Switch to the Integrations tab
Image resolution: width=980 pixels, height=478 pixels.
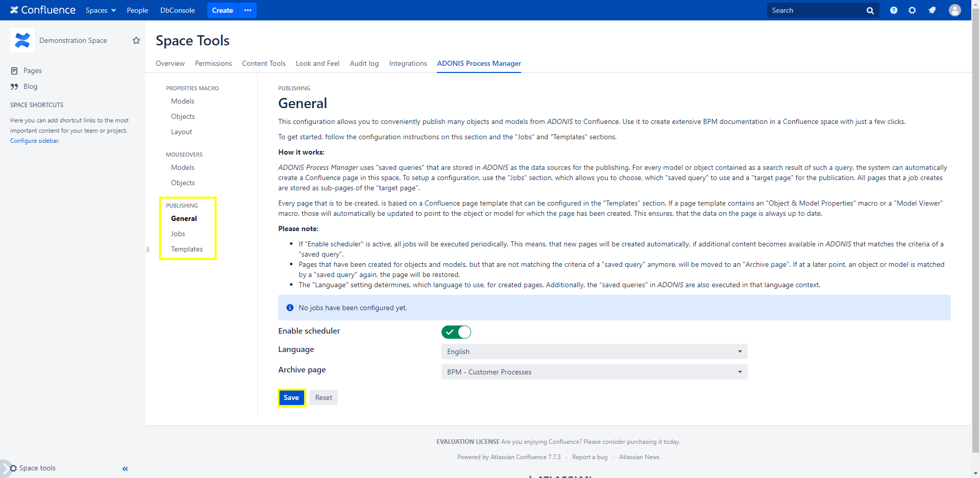pyautogui.click(x=408, y=63)
